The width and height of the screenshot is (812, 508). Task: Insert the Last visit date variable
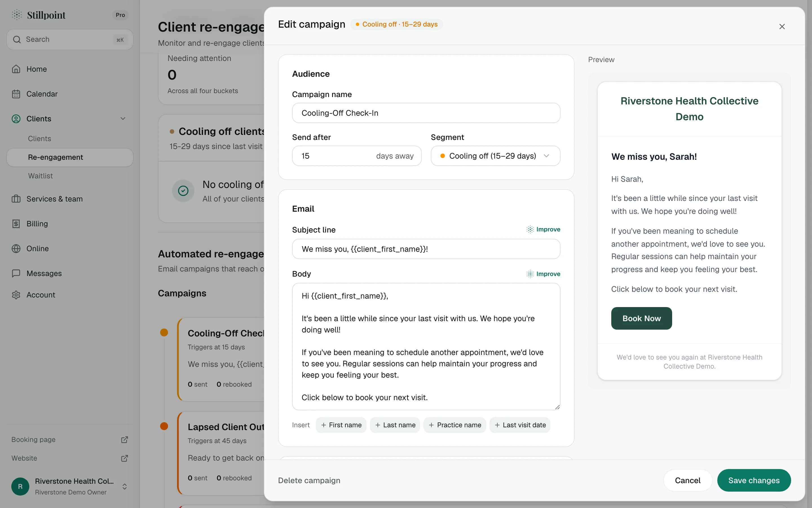coord(520,425)
